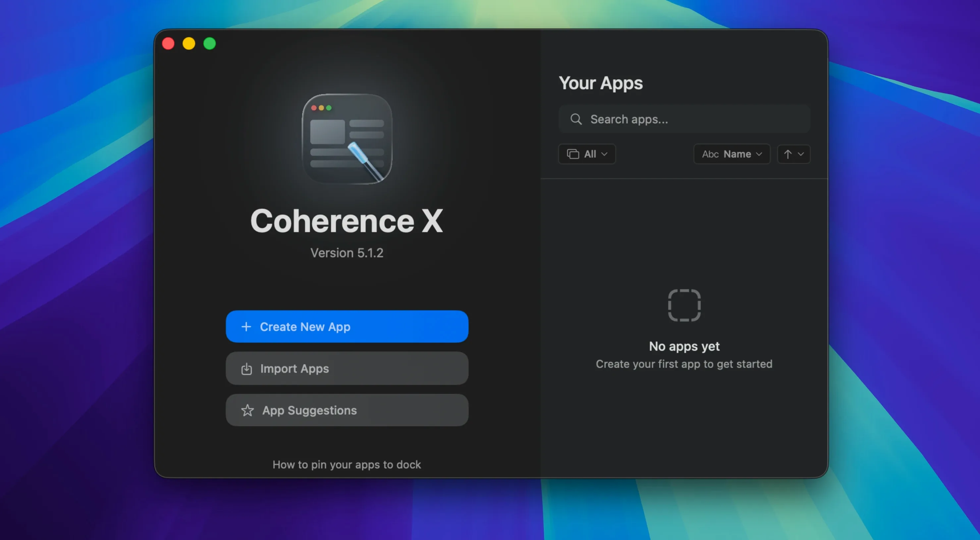Click the Create New App button
This screenshot has height=540, width=980.
click(x=347, y=326)
